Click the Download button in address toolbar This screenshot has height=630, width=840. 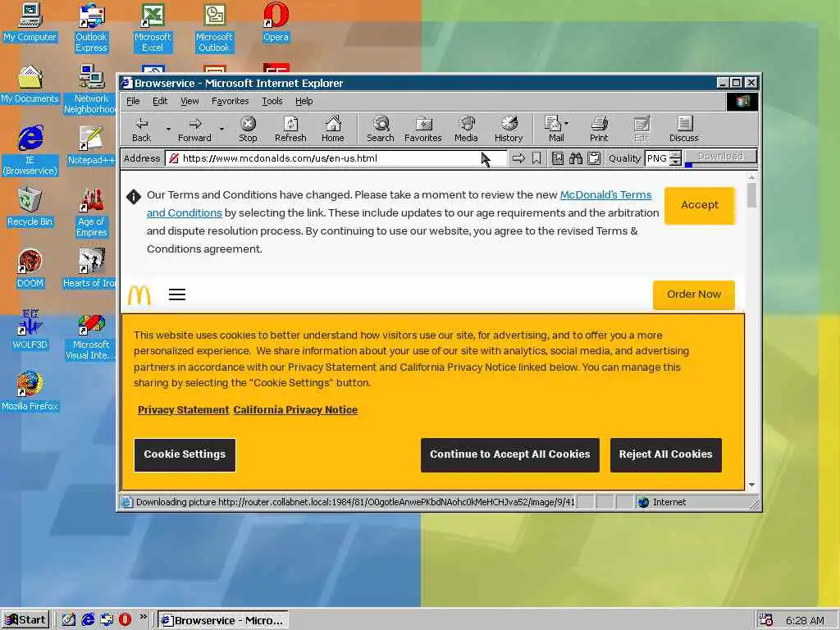[720, 157]
